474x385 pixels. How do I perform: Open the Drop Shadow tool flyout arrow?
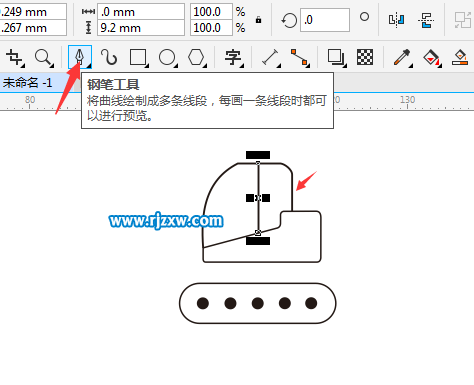[x=345, y=65]
